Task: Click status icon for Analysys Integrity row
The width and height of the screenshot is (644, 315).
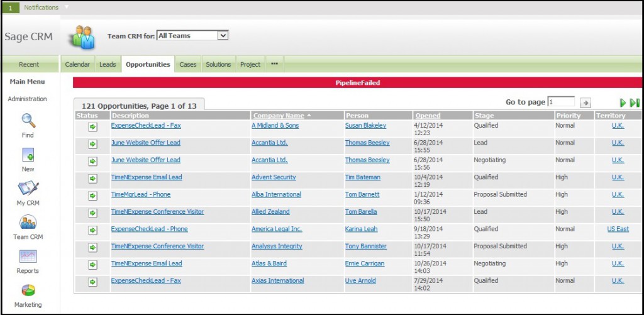Action: [x=93, y=248]
